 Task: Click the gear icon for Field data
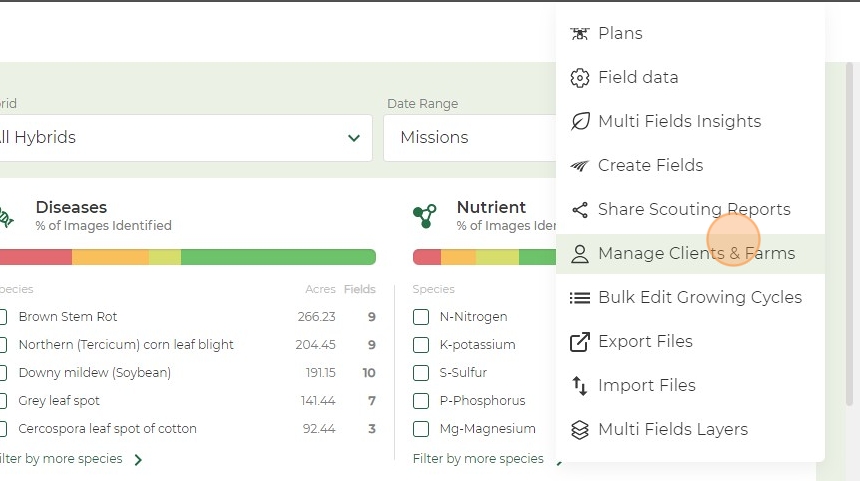(x=580, y=78)
